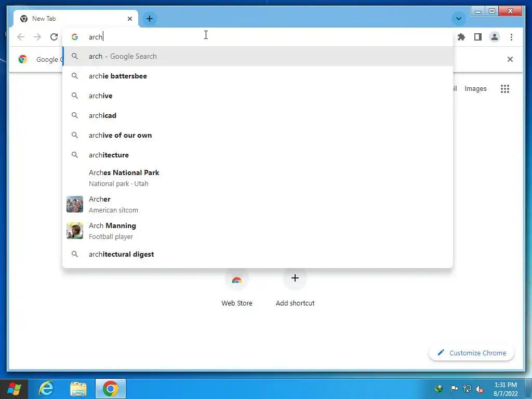Reload the page with refresh icon
This screenshot has height=399, width=532.
[x=54, y=37]
